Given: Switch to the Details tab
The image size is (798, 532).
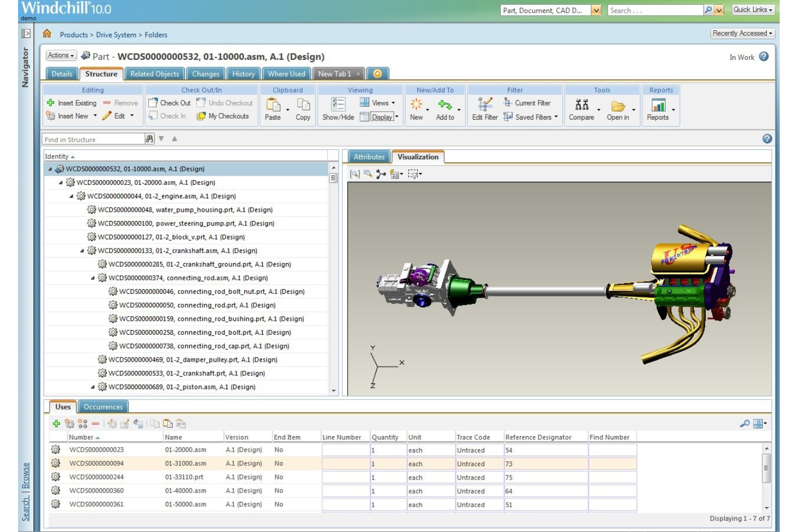Looking at the screenshot, I should coord(62,74).
